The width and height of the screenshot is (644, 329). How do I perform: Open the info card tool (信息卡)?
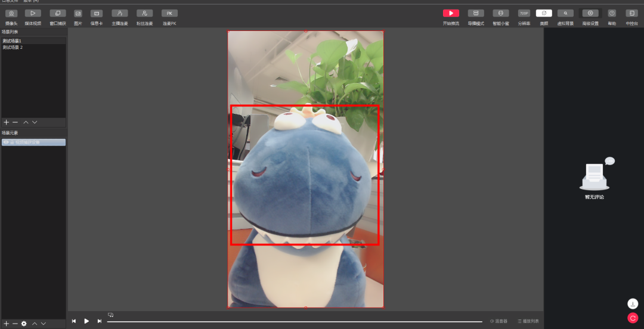[x=97, y=17]
